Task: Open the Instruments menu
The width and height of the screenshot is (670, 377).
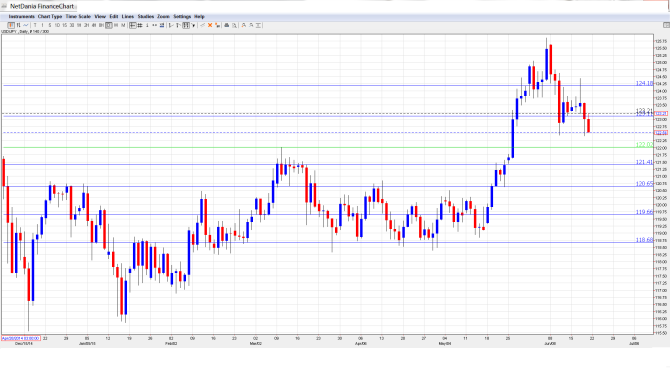Action: click(21, 17)
